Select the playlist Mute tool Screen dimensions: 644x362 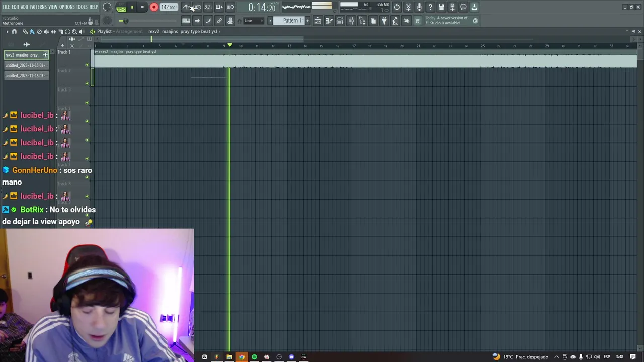46,32
